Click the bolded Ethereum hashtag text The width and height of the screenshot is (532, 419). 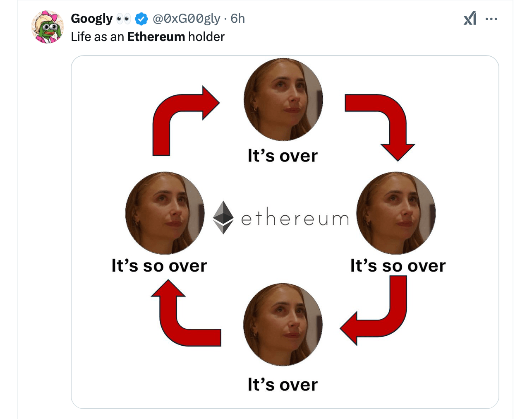pos(156,36)
